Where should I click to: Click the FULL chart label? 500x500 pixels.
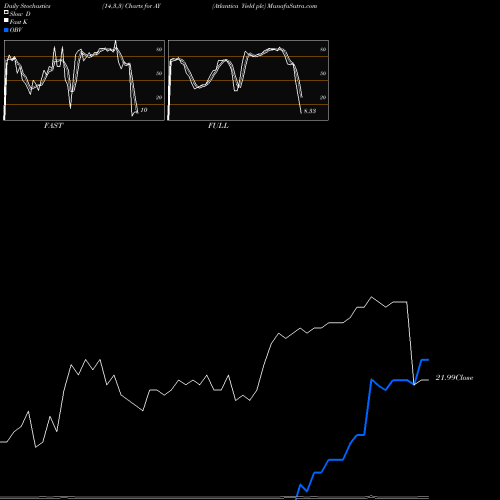pos(218,126)
